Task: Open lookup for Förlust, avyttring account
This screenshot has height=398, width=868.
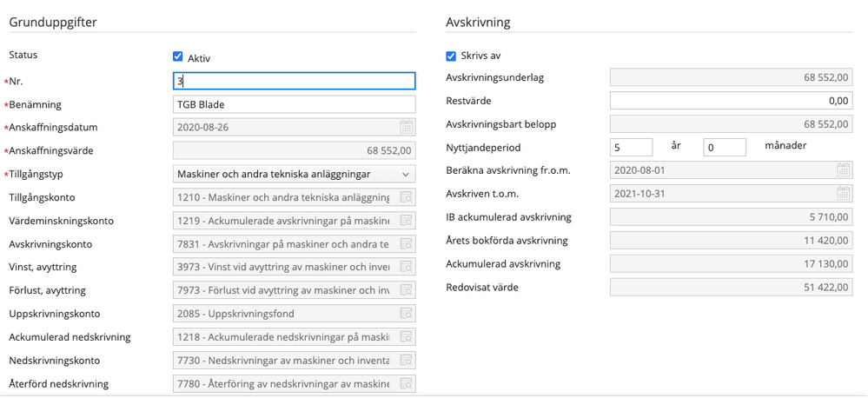Action: 407,290
